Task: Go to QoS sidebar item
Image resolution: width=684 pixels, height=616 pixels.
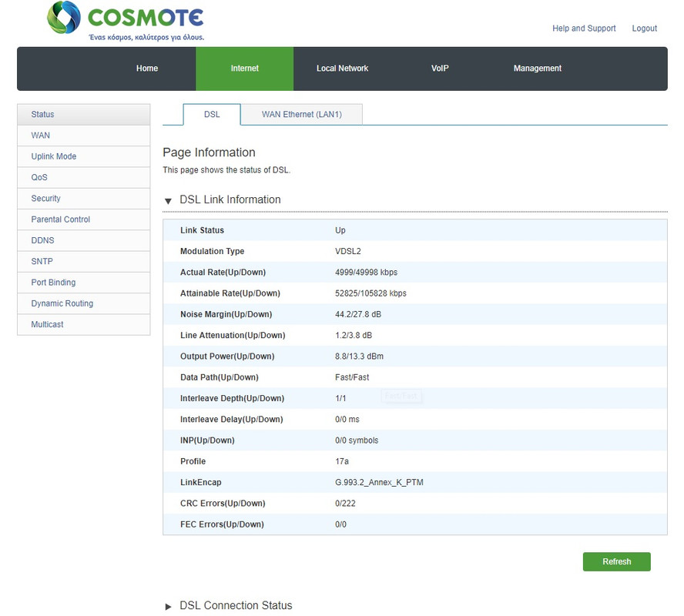Action: (84, 177)
